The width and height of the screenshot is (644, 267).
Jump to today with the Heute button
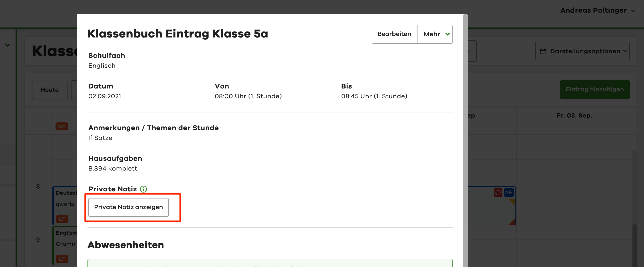pos(50,90)
